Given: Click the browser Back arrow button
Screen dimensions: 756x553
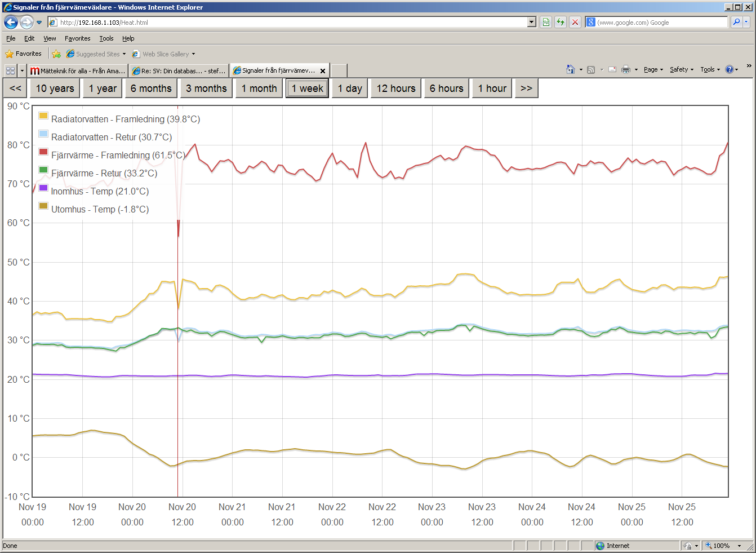Looking at the screenshot, I should coord(11,22).
